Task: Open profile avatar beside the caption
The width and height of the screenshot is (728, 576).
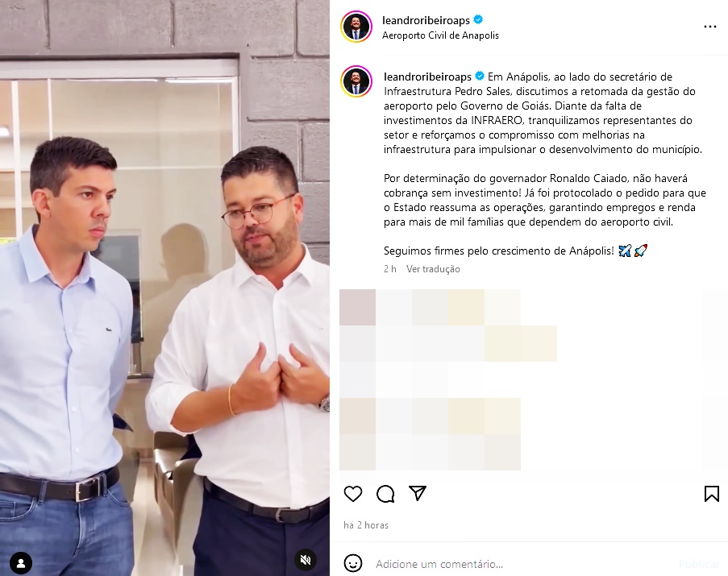Action: tap(356, 81)
